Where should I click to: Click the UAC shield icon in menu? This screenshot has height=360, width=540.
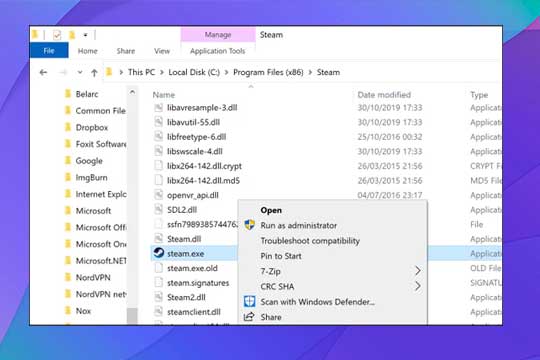(249, 225)
